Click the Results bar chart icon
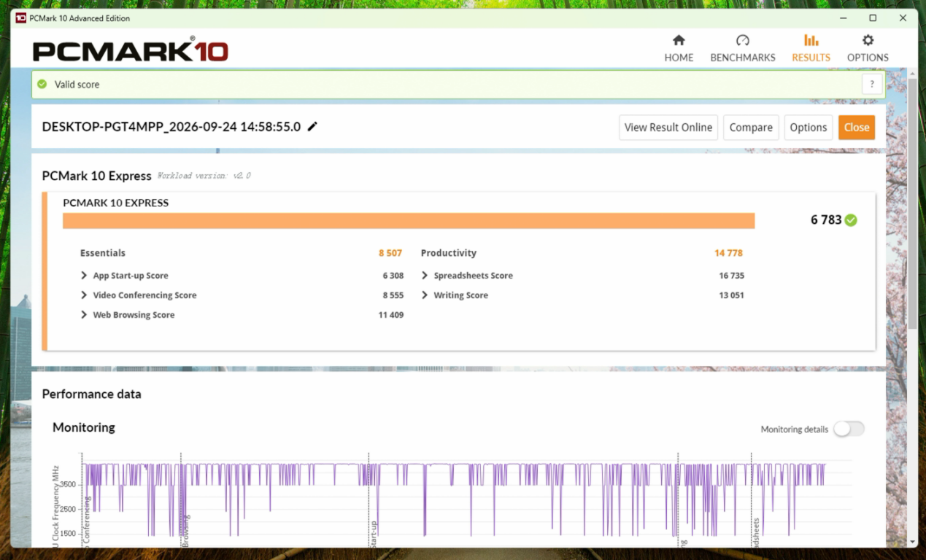The height and width of the screenshot is (560, 926). coord(811,40)
